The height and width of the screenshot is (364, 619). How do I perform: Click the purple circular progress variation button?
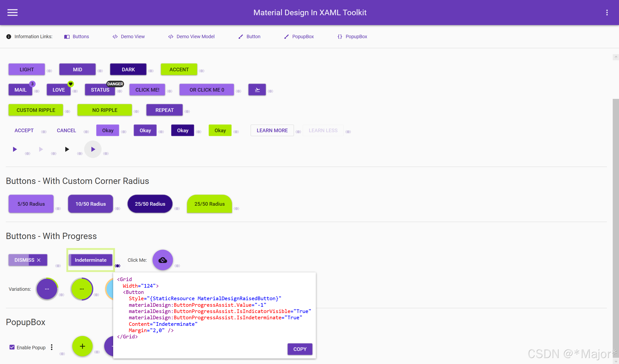point(47,289)
